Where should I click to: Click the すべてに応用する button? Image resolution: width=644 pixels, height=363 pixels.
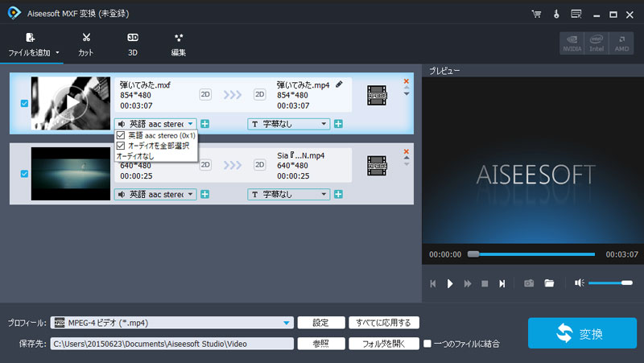tap(384, 323)
